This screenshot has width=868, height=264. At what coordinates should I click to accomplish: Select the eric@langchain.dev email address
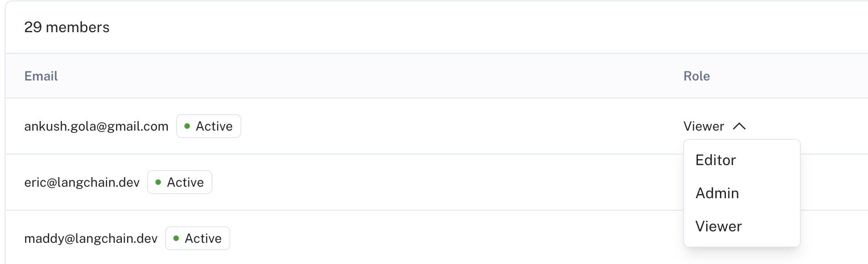point(82,183)
